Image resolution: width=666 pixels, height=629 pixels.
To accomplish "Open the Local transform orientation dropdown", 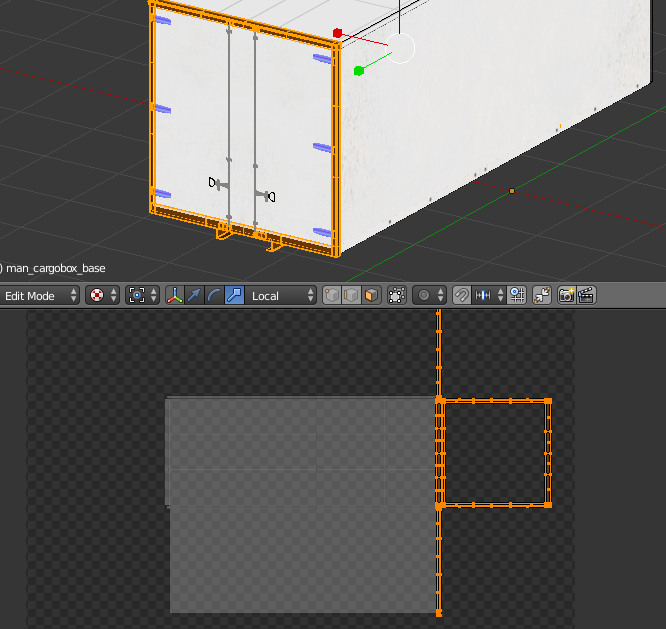I will 282,295.
